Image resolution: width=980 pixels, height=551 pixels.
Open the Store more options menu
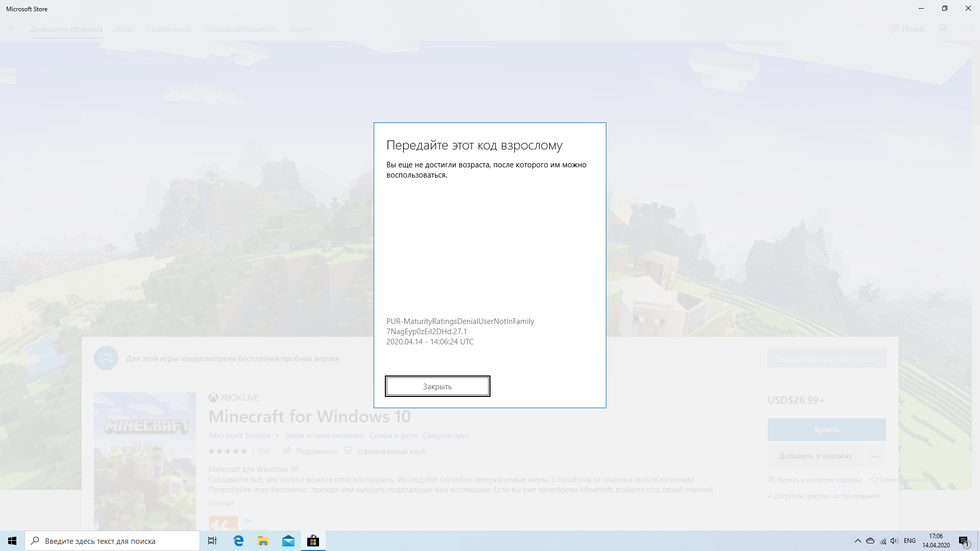(x=967, y=28)
